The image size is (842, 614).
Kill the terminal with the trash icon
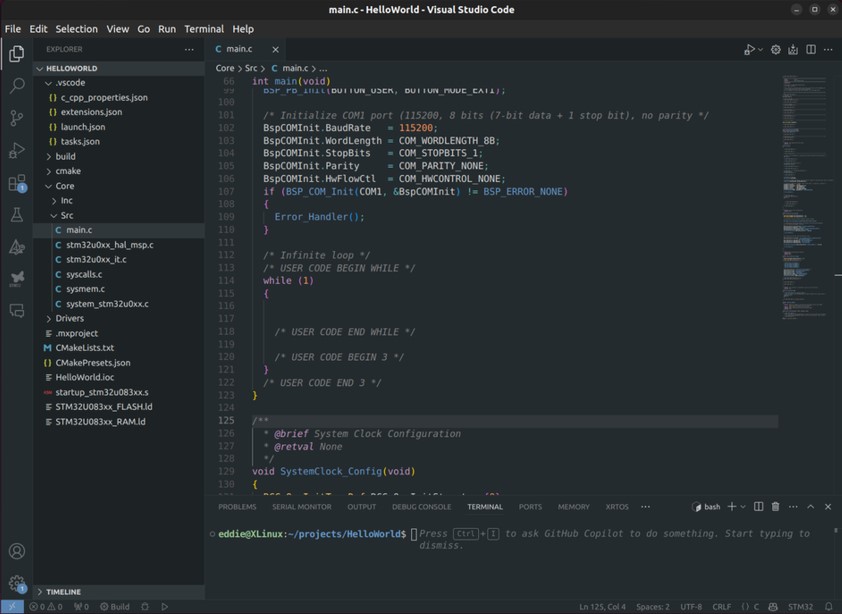[775, 507]
